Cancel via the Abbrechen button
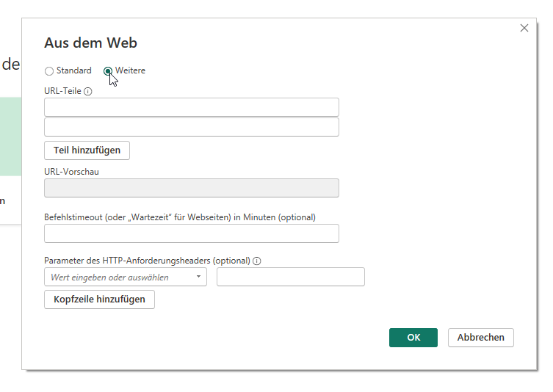 click(x=480, y=338)
